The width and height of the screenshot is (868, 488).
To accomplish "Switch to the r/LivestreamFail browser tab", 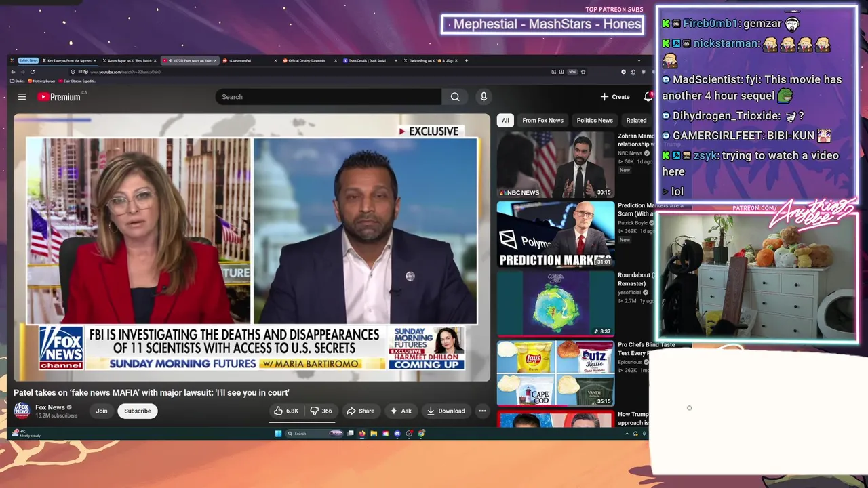I will [248, 60].
